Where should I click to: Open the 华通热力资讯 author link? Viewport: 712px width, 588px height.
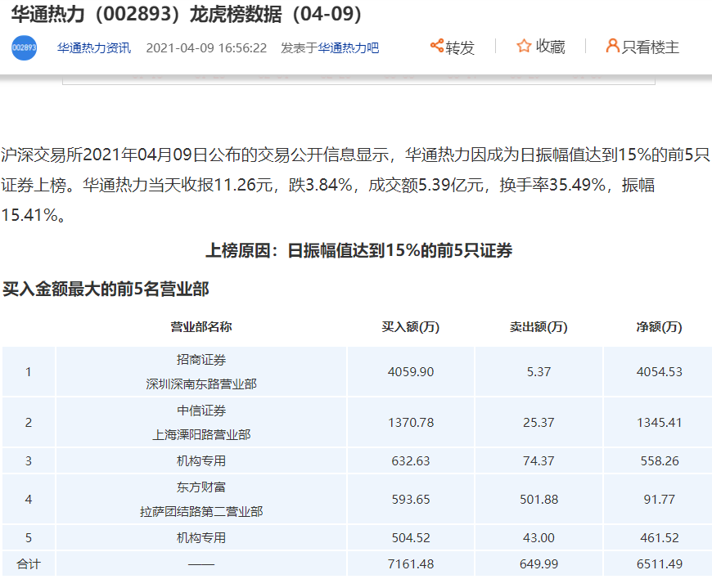(x=94, y=48)
